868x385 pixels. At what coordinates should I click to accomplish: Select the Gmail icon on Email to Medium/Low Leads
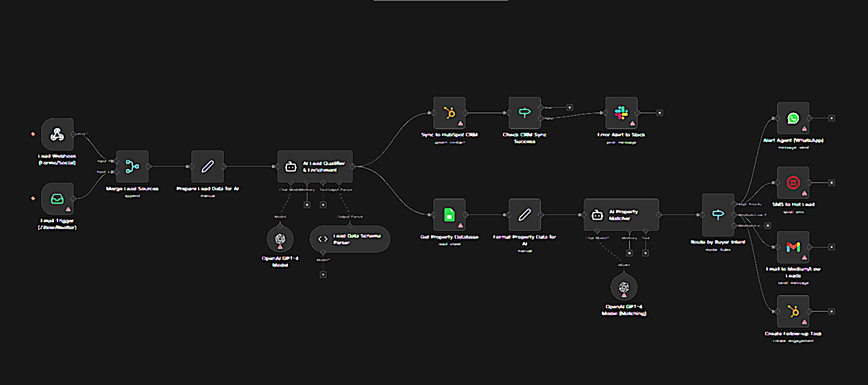pos(793,247)
